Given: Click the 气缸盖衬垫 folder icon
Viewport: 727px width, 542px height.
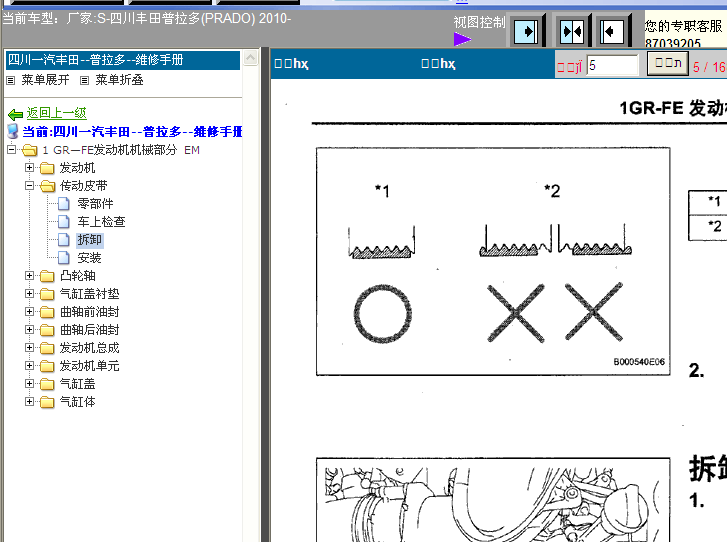Looking at the screenshot, I should pyautogui.click(x=47, y=294).
